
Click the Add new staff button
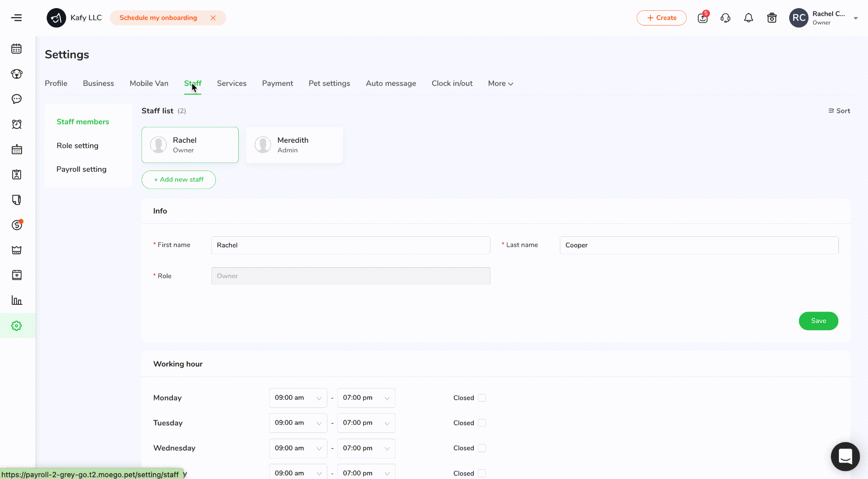[178, 180]
